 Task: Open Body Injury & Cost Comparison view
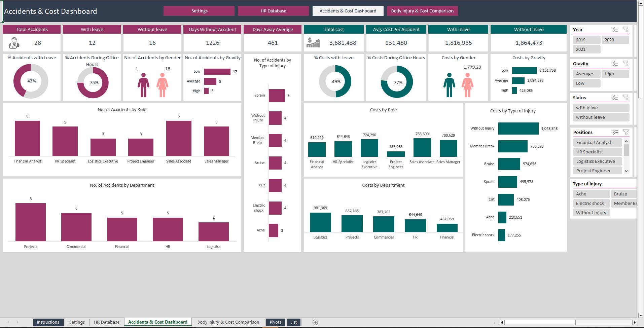point(422,11)
